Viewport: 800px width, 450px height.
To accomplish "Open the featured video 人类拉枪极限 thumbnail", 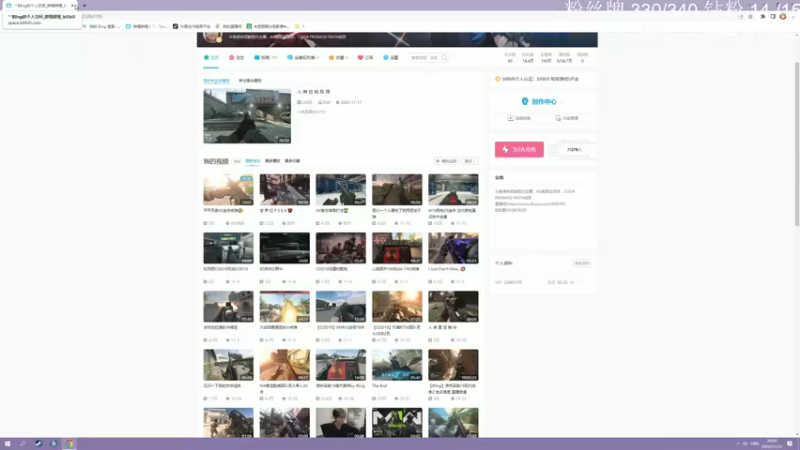I will [x=247, y=116].
